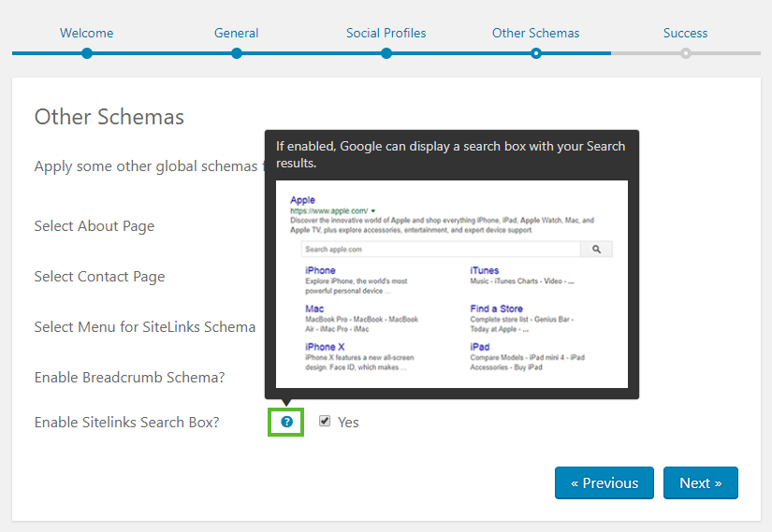The width and height of the screenshot is (772, 532).
Task: Click the Sitelinks Search Box help icon
Action: click(x=286, y=422)
